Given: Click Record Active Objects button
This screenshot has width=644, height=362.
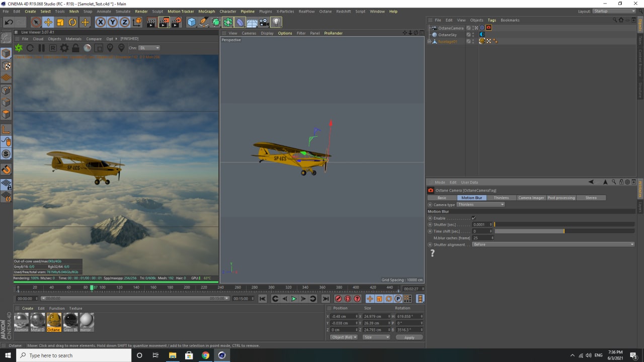Looking at the screenshot, I should coord(339,299).
